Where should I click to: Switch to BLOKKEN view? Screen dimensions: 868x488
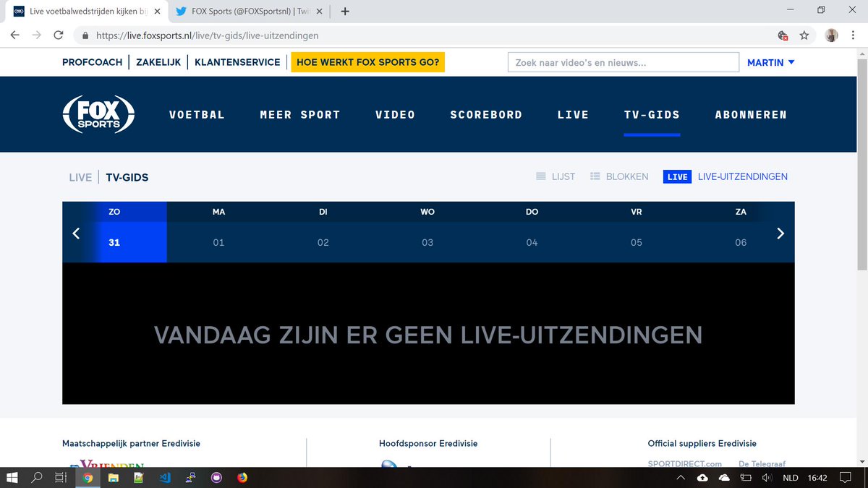tap(619, 176)
